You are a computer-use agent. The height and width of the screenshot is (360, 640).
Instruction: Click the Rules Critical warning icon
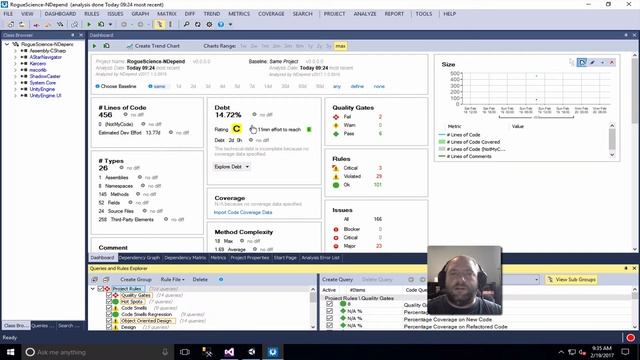coord(336,168)
